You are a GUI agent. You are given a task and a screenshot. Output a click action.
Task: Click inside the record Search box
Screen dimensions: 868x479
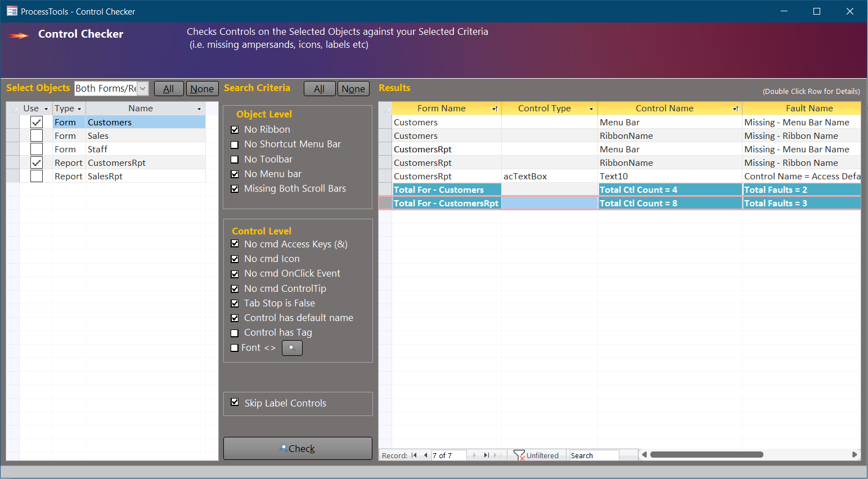593,455
